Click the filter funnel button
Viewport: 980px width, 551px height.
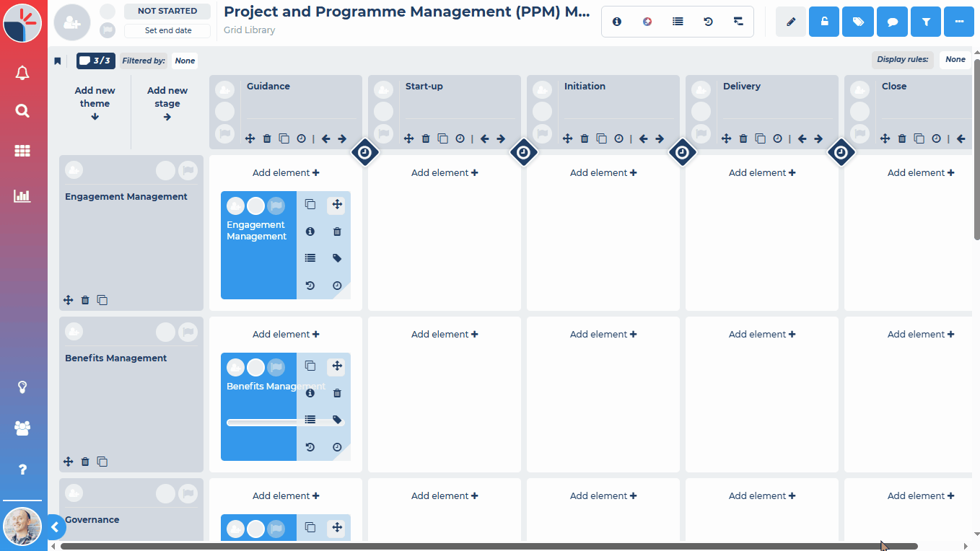926,22
